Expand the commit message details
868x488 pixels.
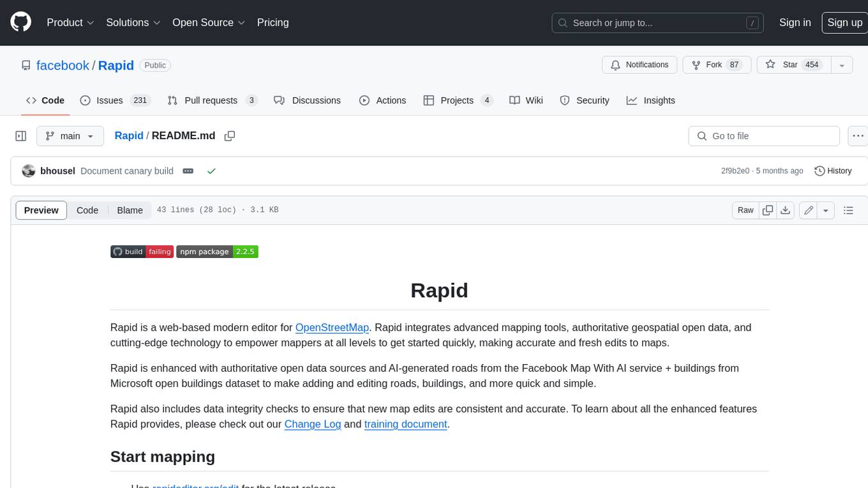pyautogui.click(x=188, y=171)
